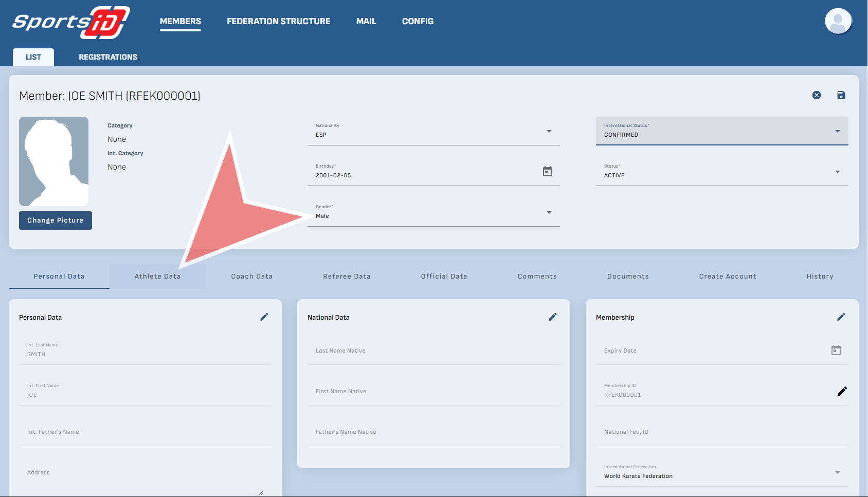The height and width of the screenshot is (497, 868).
Task: Open user profile avatar menu
Action: click(x=838, y=22)
